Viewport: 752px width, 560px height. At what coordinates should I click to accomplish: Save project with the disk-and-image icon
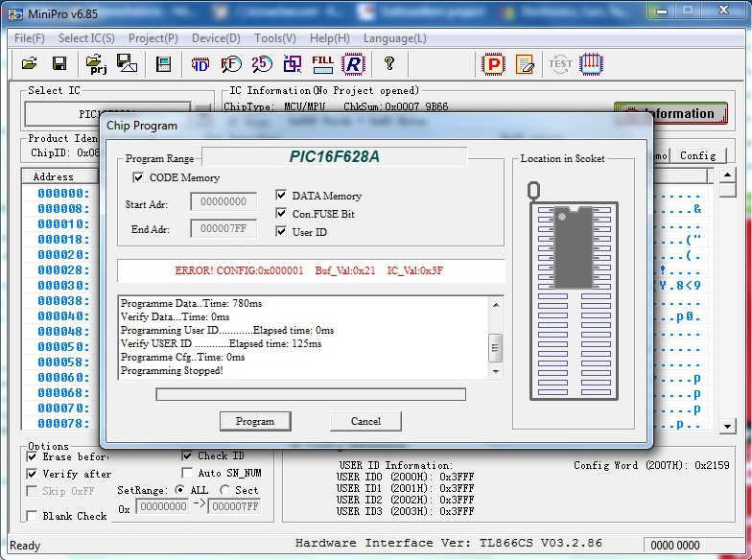[x=127, y=63]
